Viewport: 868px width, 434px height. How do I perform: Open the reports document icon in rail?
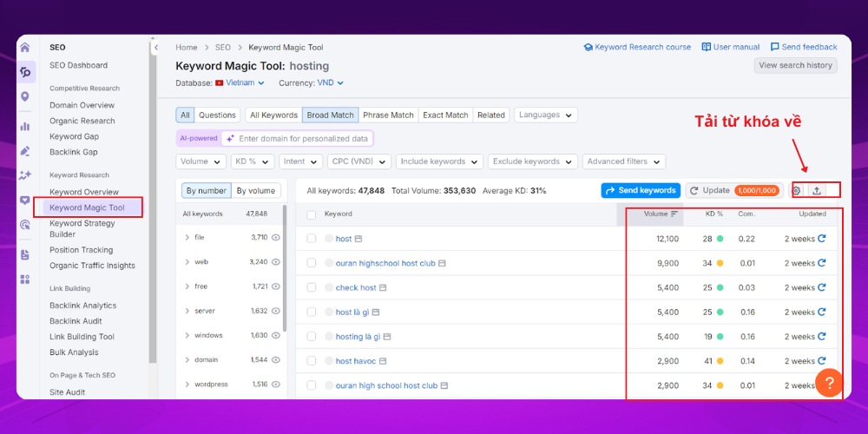coord(25,254)
